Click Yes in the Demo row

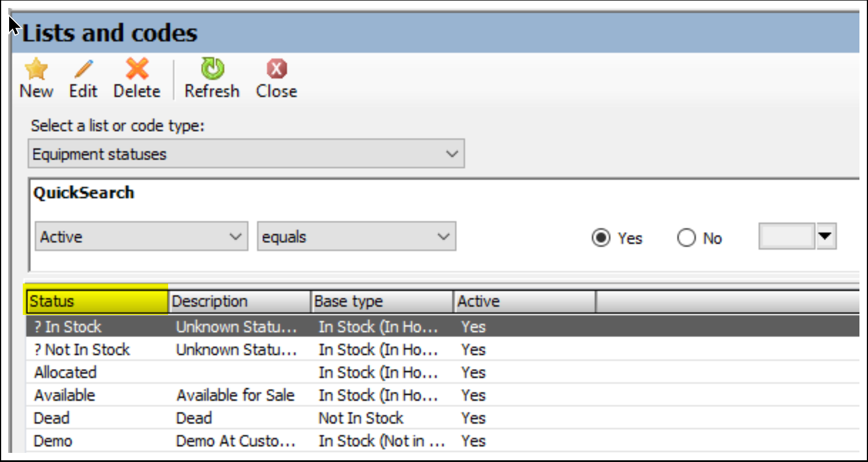click(473, 440)
